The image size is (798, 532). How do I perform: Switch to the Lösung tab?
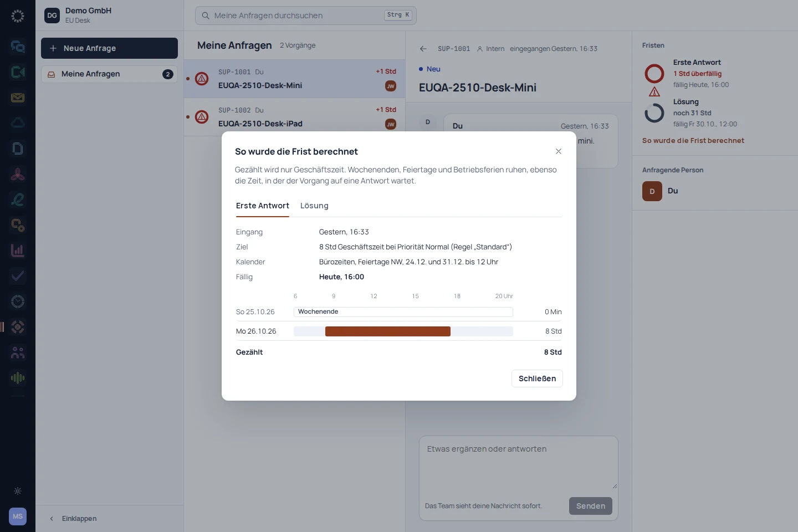pos(314,206)
